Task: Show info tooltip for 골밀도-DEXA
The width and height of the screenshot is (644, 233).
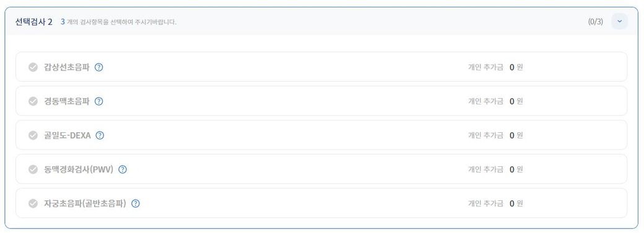Action: point(100,135)
